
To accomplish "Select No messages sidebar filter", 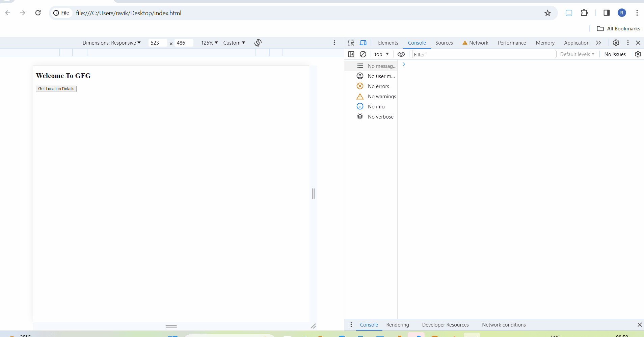I will (371, 66).
